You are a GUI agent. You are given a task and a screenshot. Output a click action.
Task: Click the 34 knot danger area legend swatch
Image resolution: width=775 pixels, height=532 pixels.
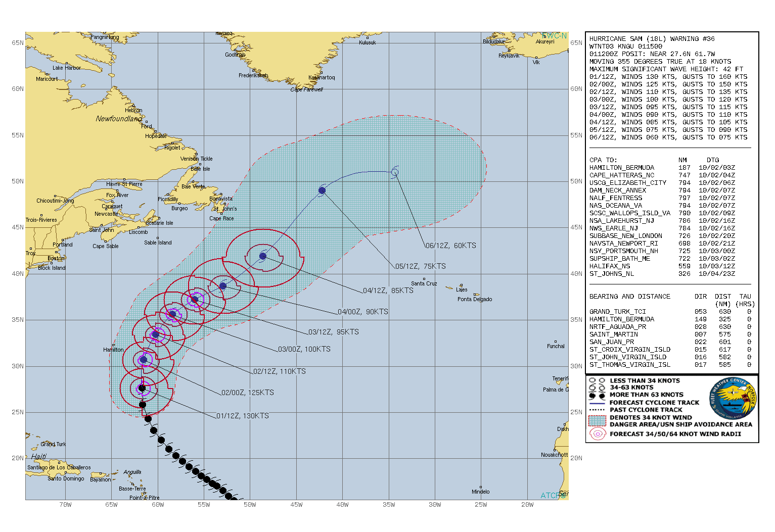597,421
